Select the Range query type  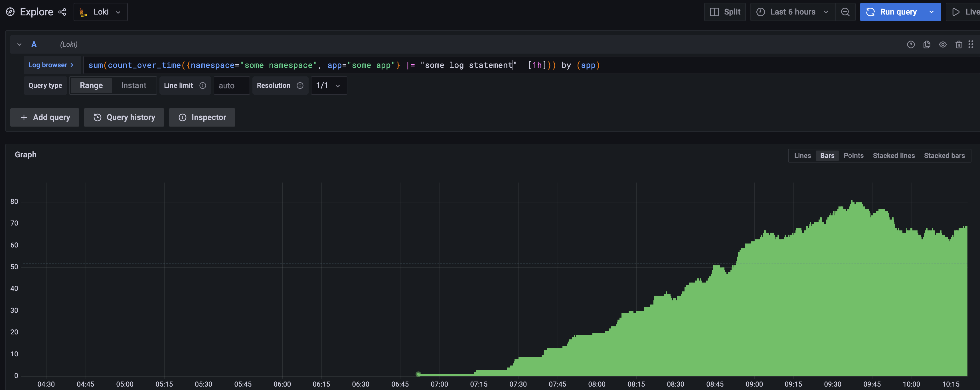pyautogui.click(x=91, y=86)
